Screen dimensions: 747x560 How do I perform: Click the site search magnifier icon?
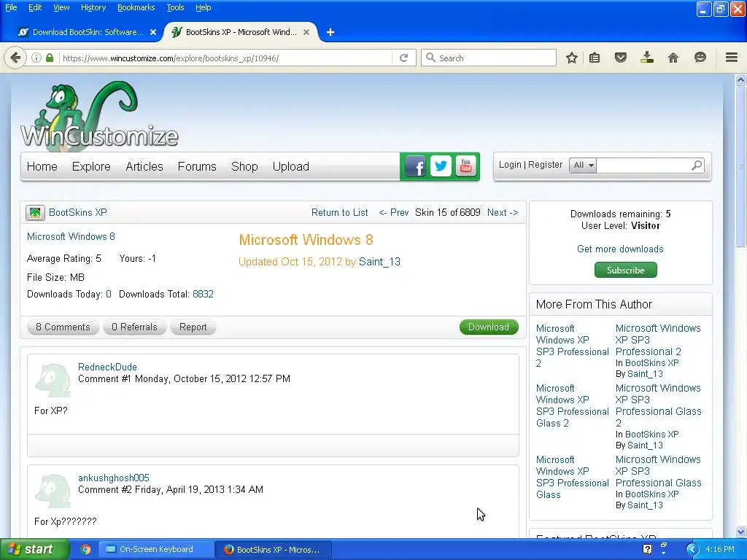[x=697, y=166]
